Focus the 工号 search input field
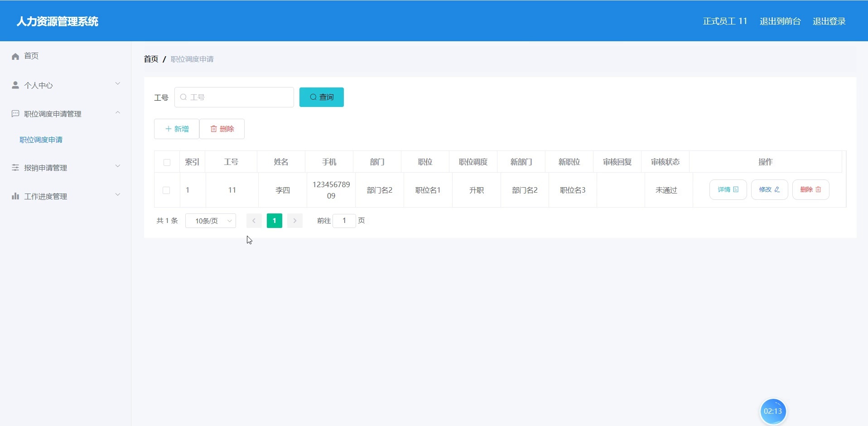 pyautogui.click(x=234, y=97)
